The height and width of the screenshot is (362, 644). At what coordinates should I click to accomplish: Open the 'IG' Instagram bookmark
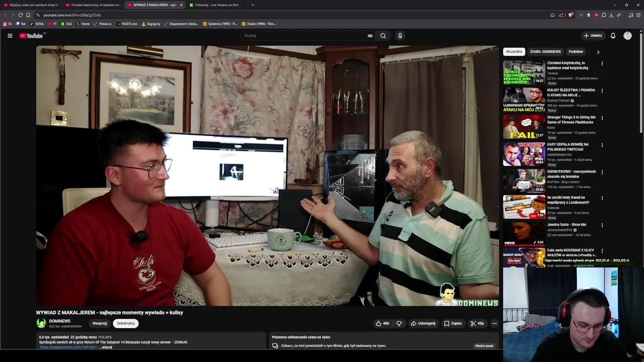tap(8, 24)
